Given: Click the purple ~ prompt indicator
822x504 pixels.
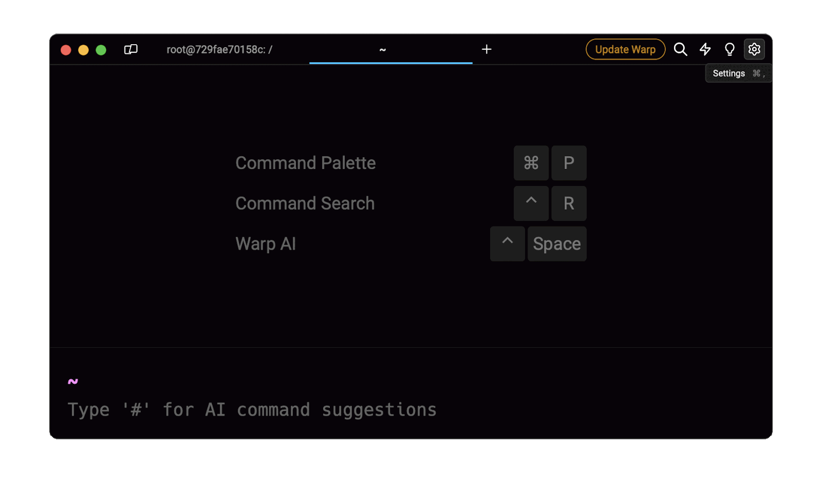Looking at the screenshot, I should 72,381.
